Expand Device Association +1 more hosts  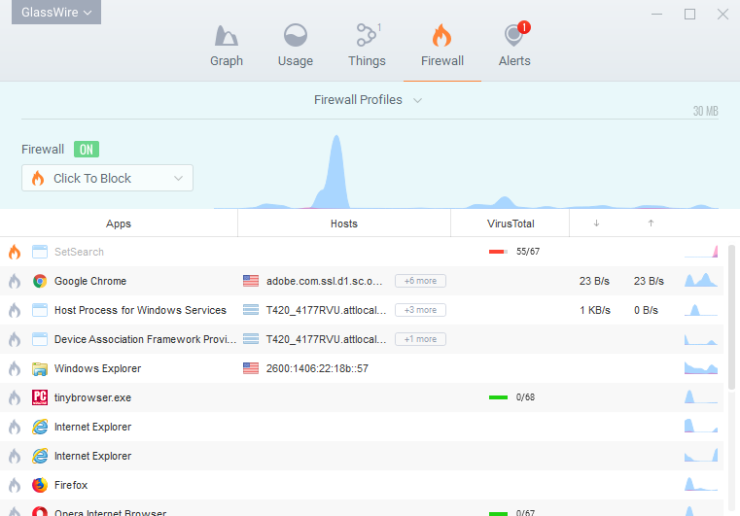tap(420, 339)
